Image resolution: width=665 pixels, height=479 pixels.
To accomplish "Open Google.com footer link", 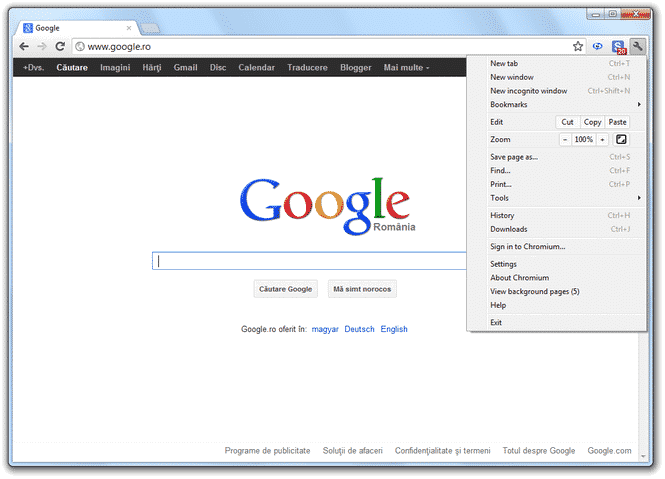I will (x=609, y=450).
